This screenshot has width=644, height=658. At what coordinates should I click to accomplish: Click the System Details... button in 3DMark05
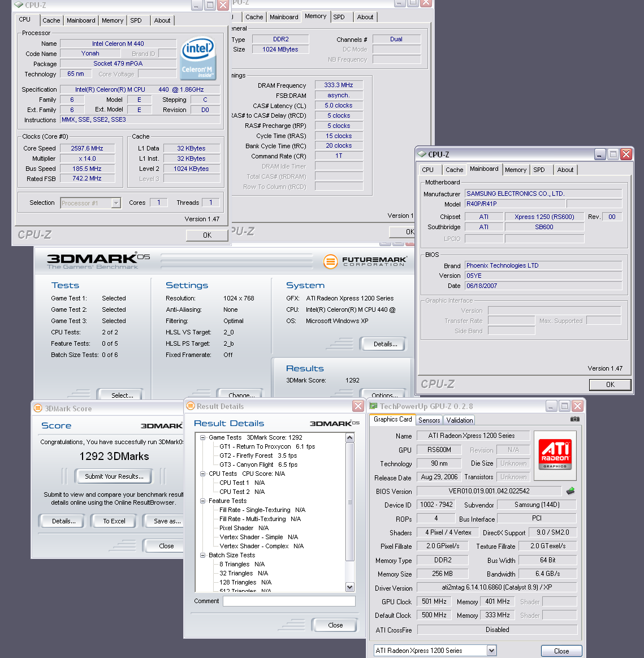(385, 344)
